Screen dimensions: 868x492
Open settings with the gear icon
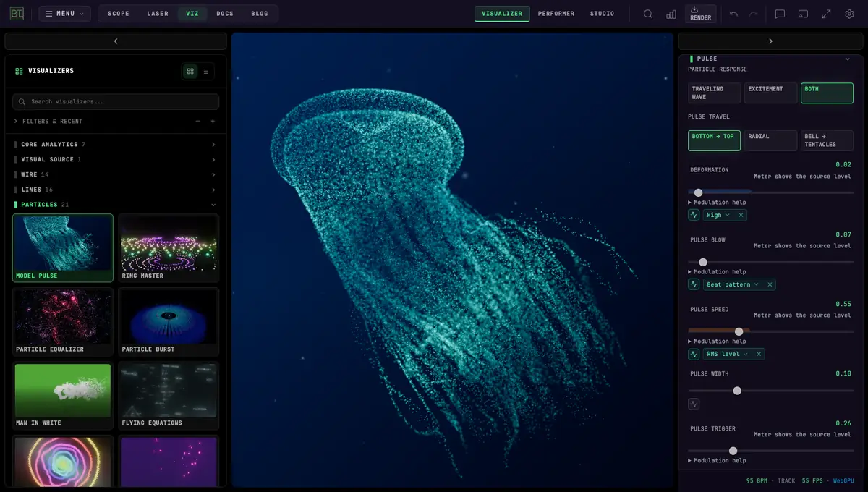849,14
